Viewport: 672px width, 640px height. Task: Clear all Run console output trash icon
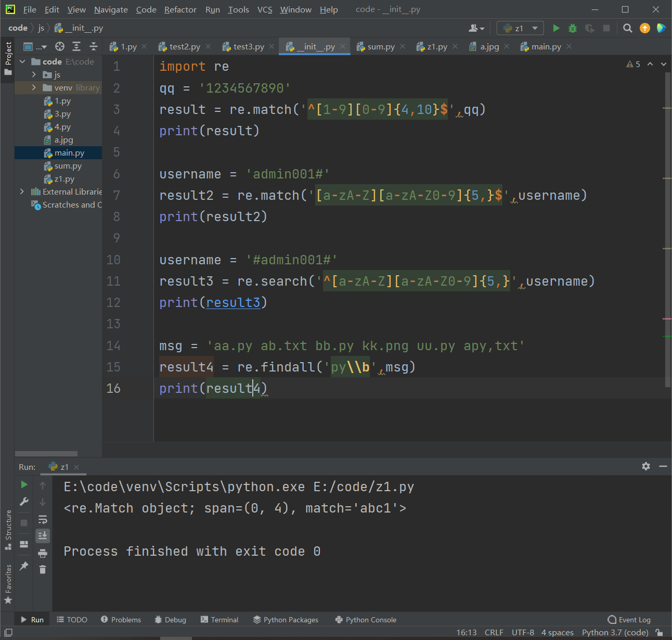[43, 570]
